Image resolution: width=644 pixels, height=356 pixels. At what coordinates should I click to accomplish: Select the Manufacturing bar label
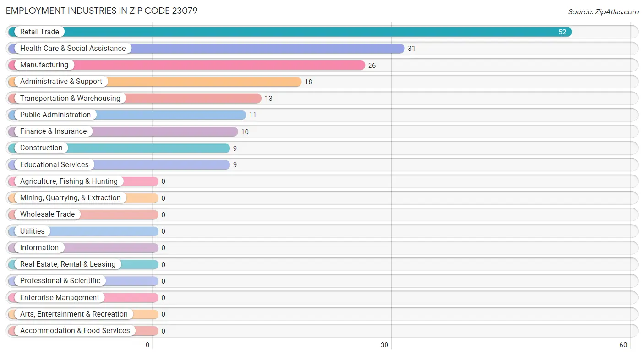[x=44, y=65]
